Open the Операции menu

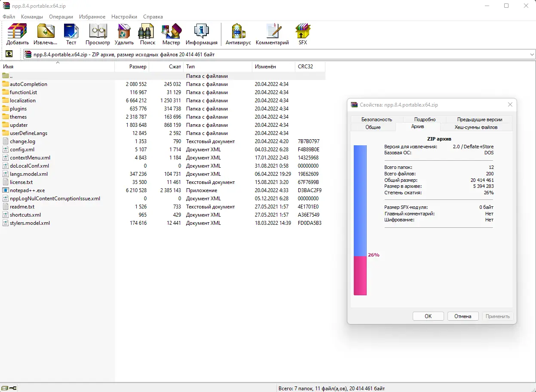[x=61, y=17]
